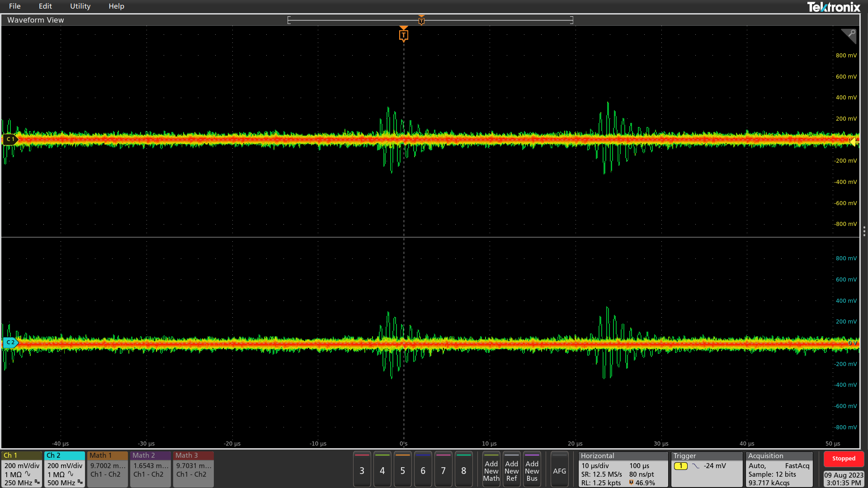Add a new math waveform
Screen dimensions: 868x488
pyautogui.click(x=491, y=470)
